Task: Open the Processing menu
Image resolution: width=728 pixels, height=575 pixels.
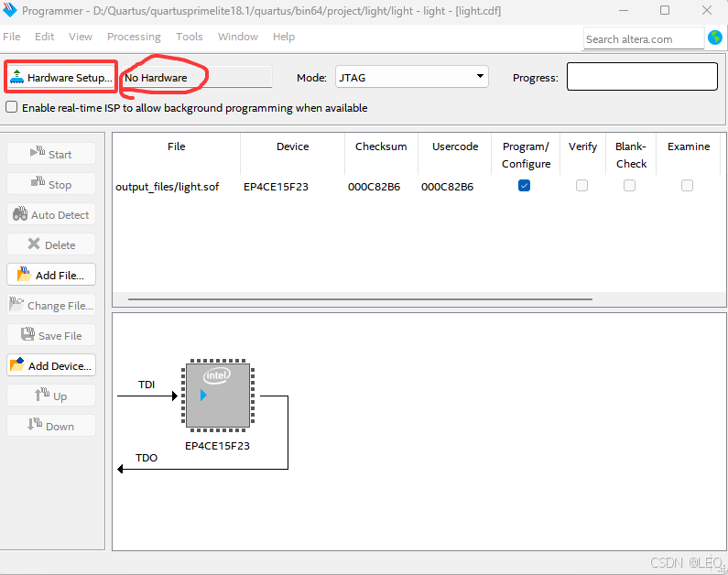Action: tap(134, 37)
